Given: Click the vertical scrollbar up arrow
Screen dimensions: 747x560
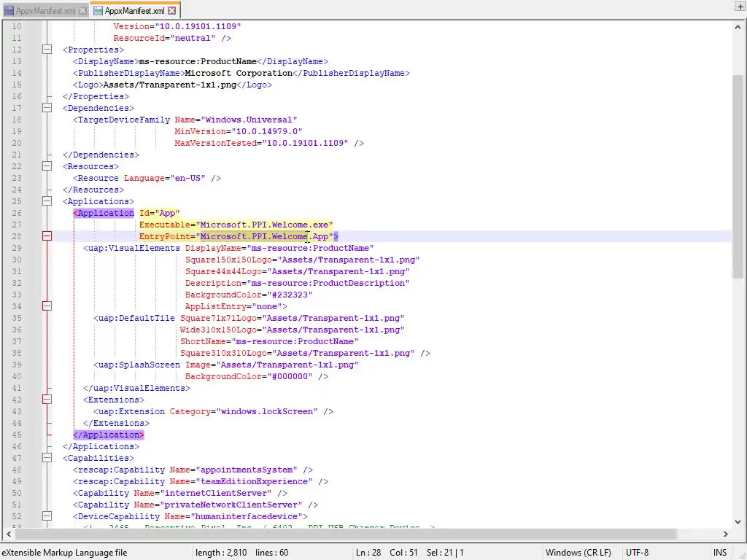Looking at the screenshot, I should (738, 27).
